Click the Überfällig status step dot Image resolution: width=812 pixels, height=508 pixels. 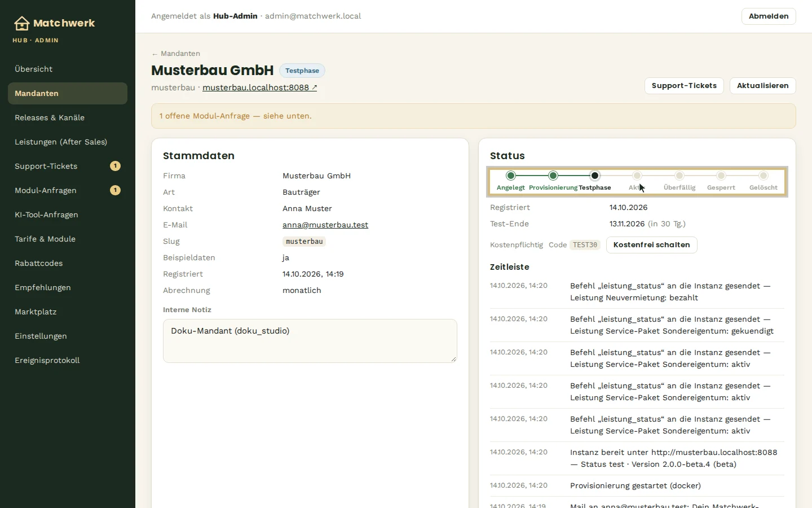[679, 176]
